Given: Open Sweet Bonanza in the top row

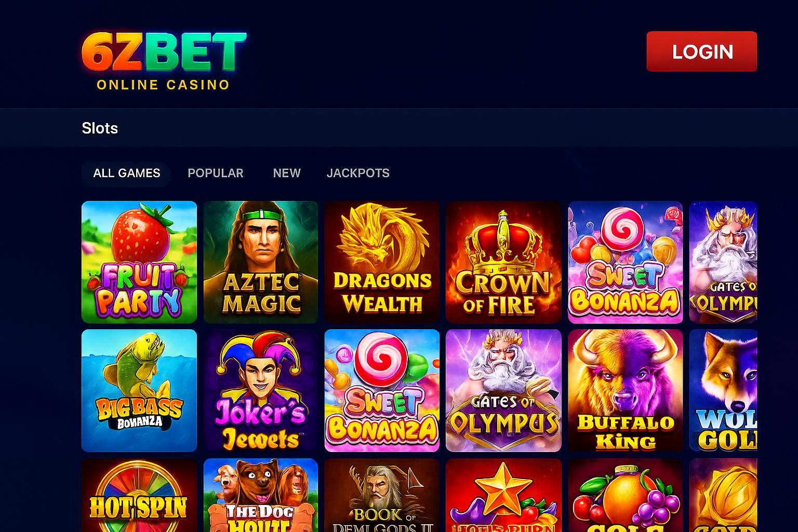Looking at the screenshot, I should 626,262.
